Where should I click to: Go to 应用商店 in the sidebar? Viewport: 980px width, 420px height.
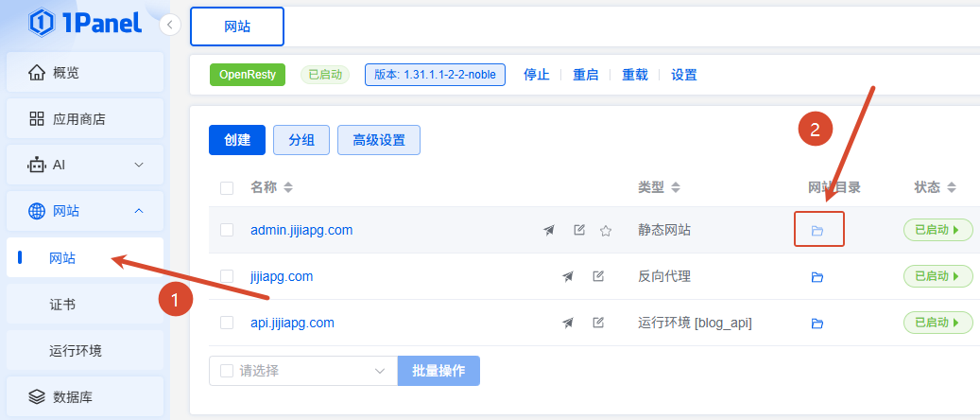85,119
